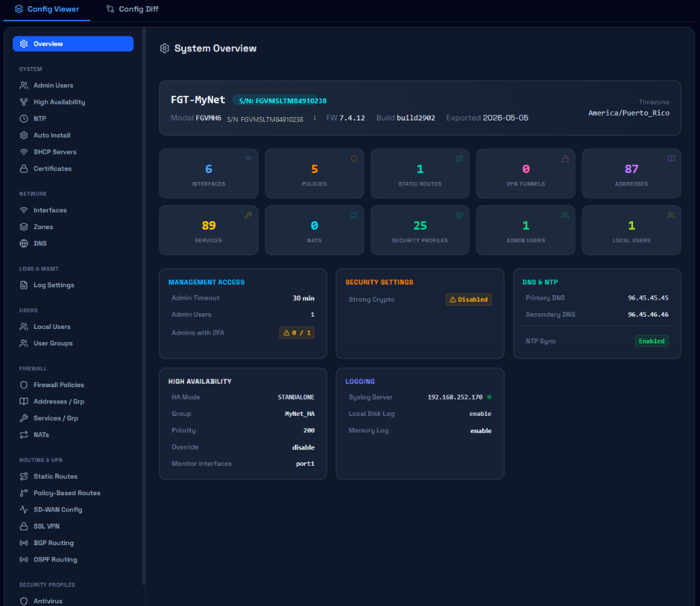Click the User Groups icon
Image resolution: width=700 pixels, height=606 pixels.
coord(24,343)
